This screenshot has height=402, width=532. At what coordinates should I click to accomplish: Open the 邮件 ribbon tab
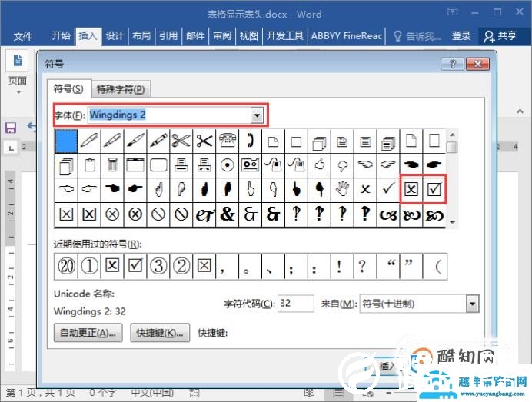(x=195, y=35)
